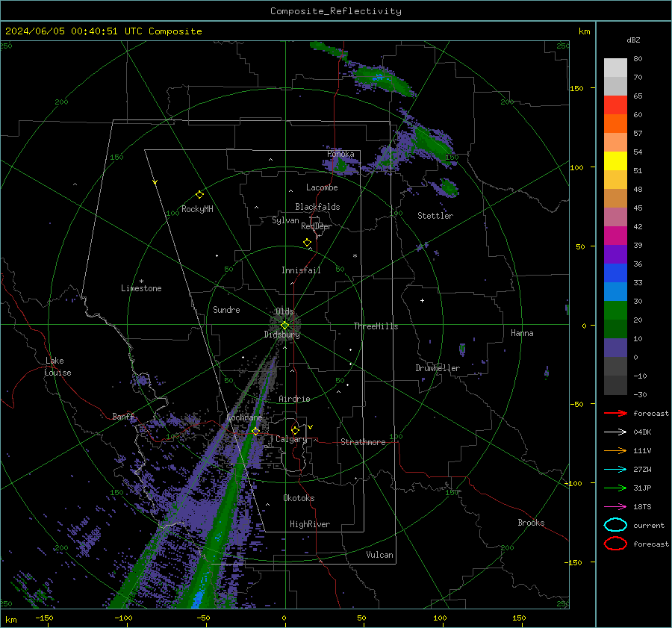This screenshot has width=672, height=628.
Task: Click the orange 111V arrow symbol
Action: tap(615, 450)
